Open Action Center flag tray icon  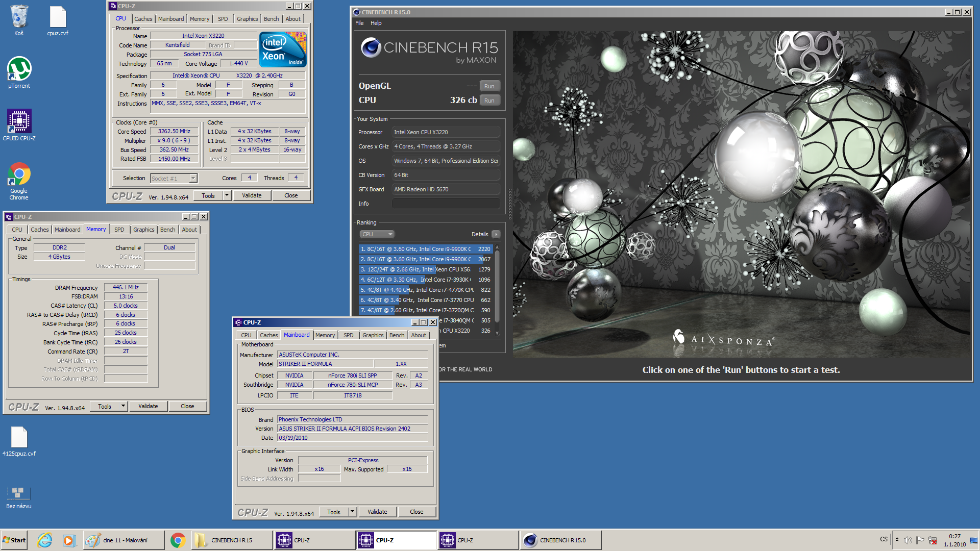(x=920, y=540)
